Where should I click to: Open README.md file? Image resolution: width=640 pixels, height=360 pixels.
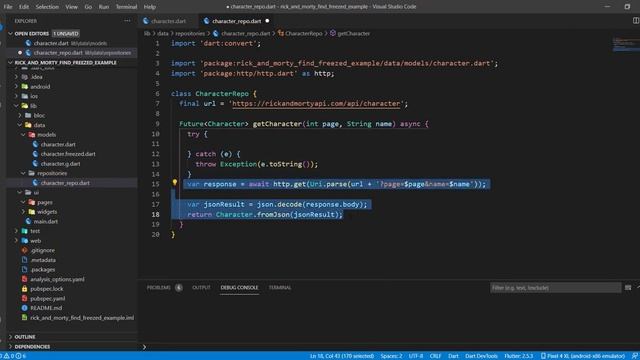[x=46, y=308]
